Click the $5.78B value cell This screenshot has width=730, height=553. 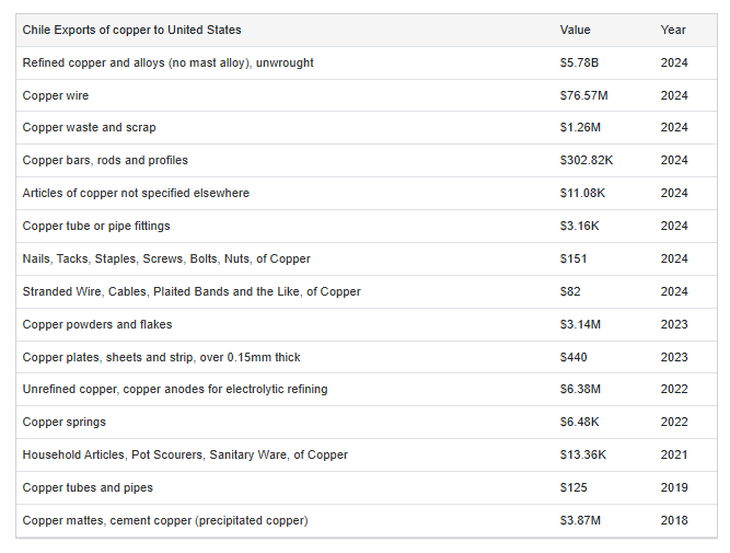pyautogui.click(x=578, y=63)
